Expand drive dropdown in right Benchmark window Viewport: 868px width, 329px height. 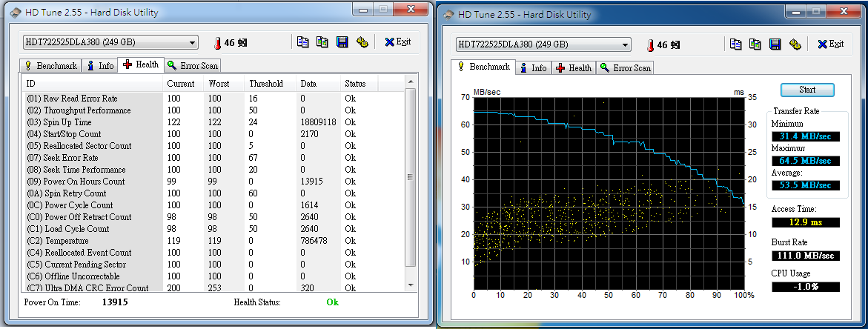(x=625, y=44)
